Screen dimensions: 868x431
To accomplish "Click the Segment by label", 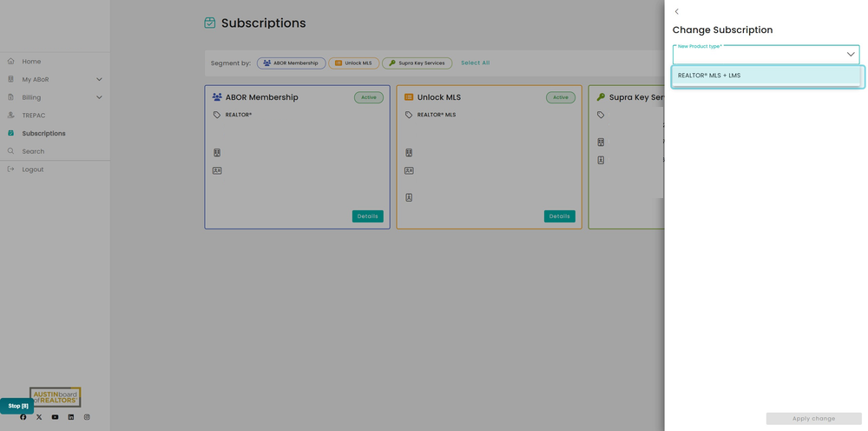I will [231, 63].
